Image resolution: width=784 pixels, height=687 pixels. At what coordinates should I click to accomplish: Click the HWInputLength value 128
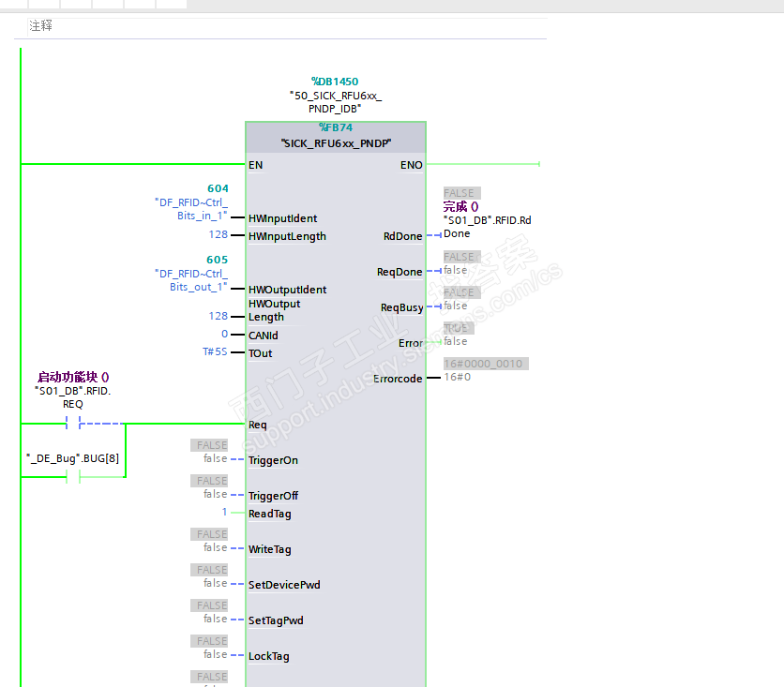coord(218,235)
